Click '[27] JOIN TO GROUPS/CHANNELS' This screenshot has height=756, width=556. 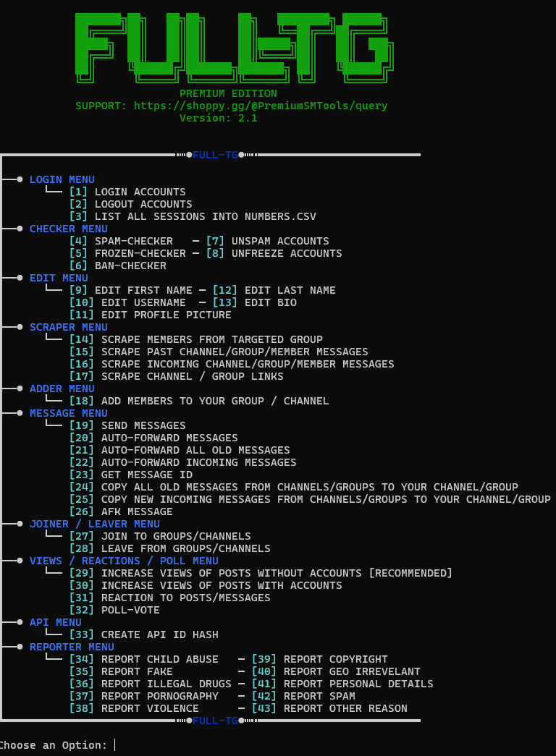tap(160, 536)
